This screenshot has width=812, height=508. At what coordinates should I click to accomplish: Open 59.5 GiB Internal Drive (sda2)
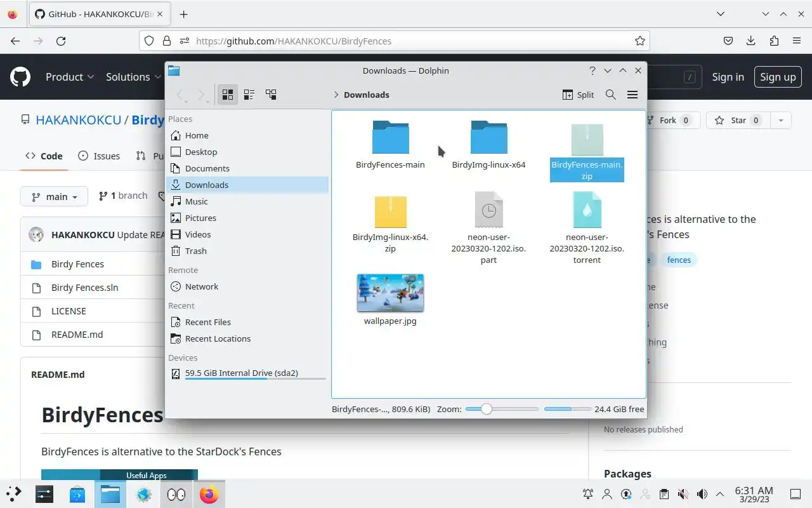[247, 373]
